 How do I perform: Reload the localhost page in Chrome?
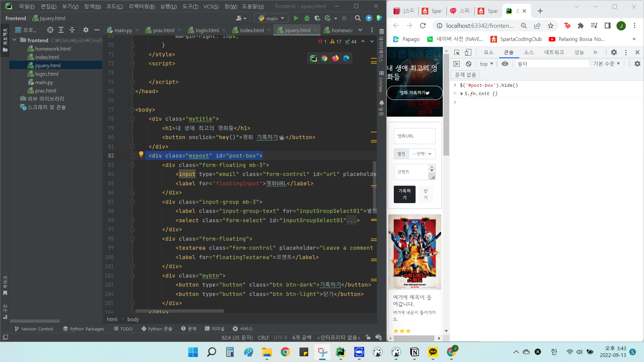[x=423, y=26]
